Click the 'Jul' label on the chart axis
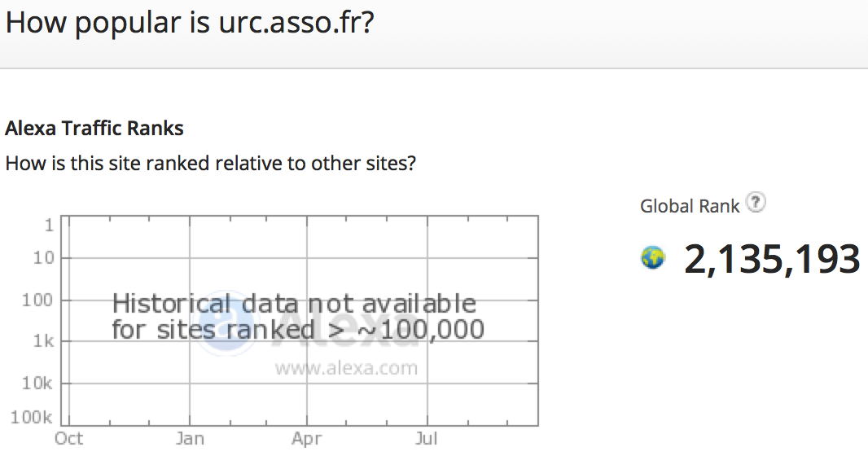The height and width of the screenshot is (456, 868). click(x=426, y=439)
